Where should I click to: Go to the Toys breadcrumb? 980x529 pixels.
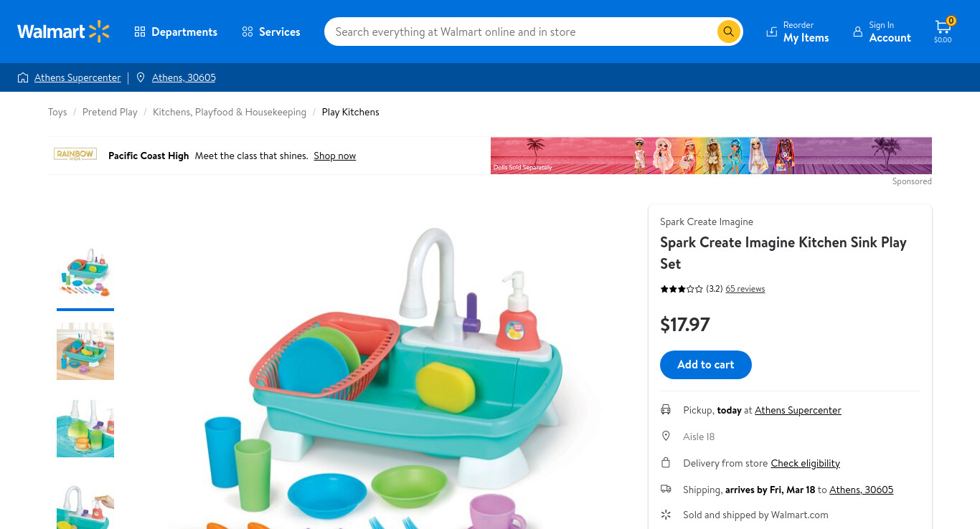[57, 112]
